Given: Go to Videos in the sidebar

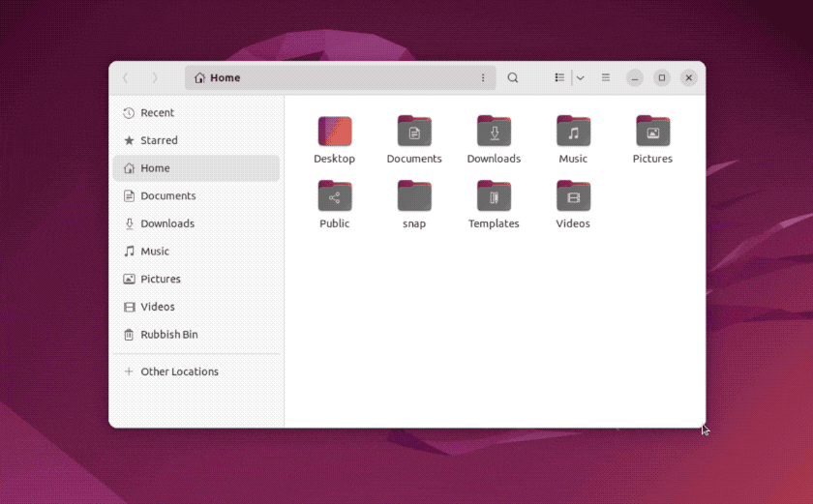Looking at the screenshot, I should point(196,307).
